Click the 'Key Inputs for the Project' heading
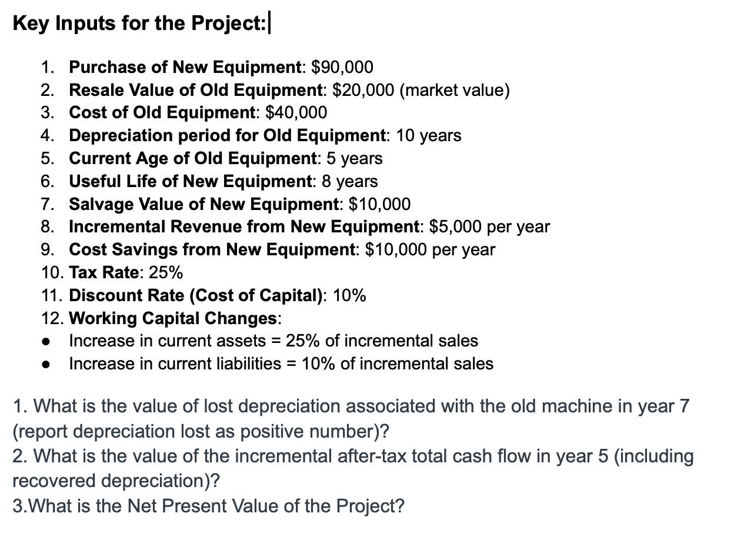 (x=139, y=24)
